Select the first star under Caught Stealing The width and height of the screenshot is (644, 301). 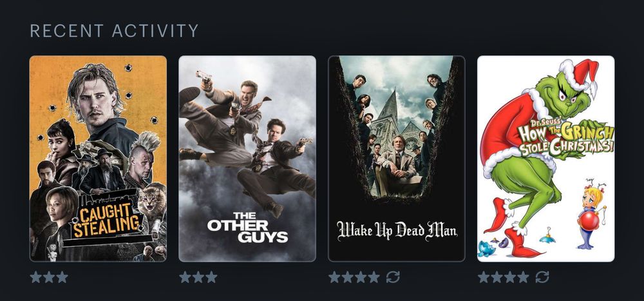tap(36, 277)
